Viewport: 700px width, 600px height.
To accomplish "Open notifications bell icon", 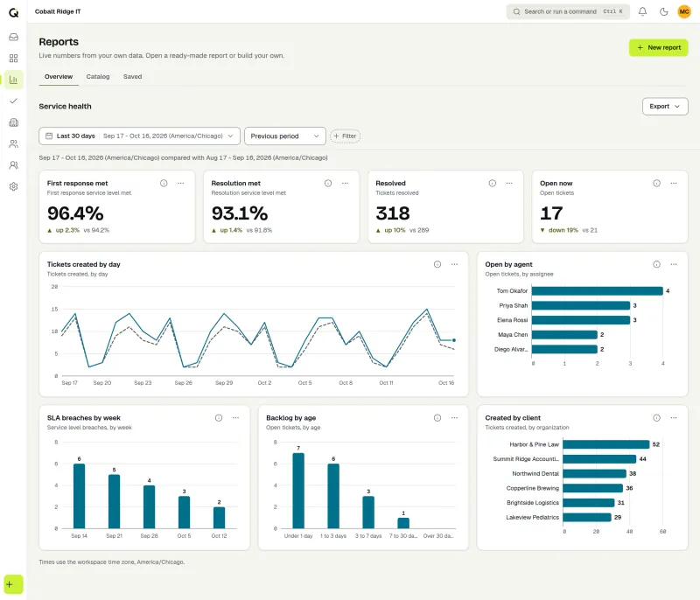I will (642, 11).
